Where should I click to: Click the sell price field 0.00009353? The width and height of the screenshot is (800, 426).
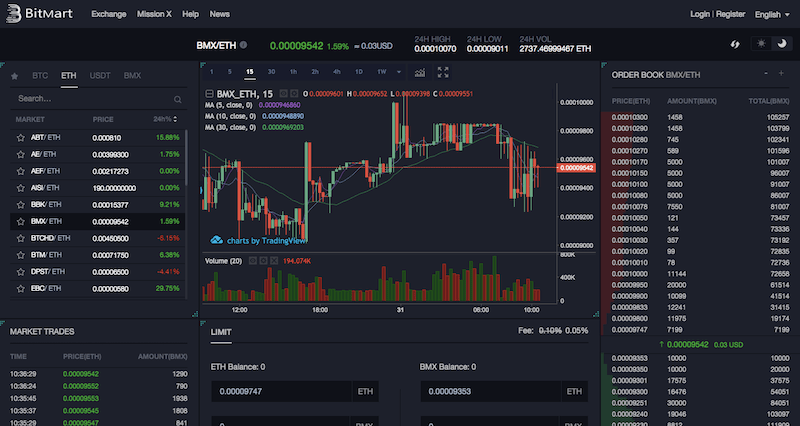point(491,391)
